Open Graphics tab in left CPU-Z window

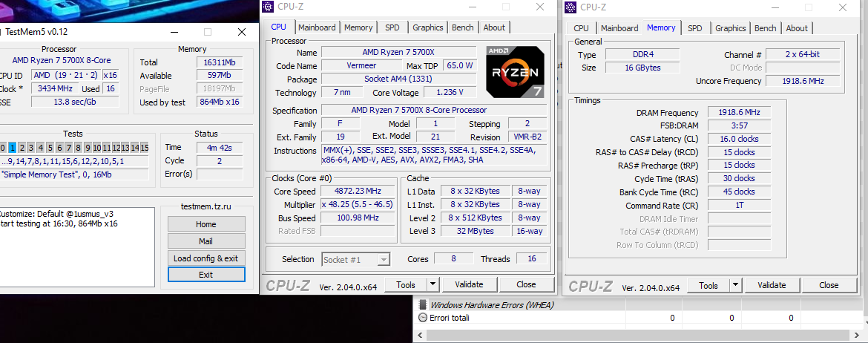pyautogui.click(x=428, y=27)
